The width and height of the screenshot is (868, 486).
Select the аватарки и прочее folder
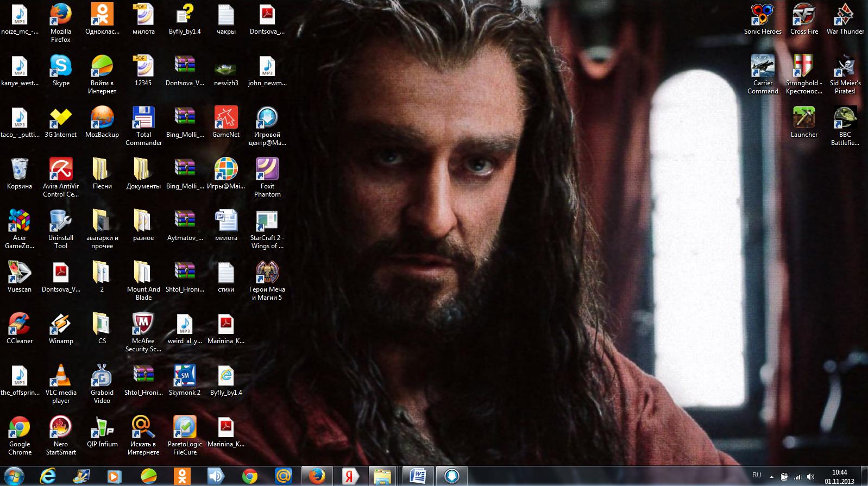point(102,229)
